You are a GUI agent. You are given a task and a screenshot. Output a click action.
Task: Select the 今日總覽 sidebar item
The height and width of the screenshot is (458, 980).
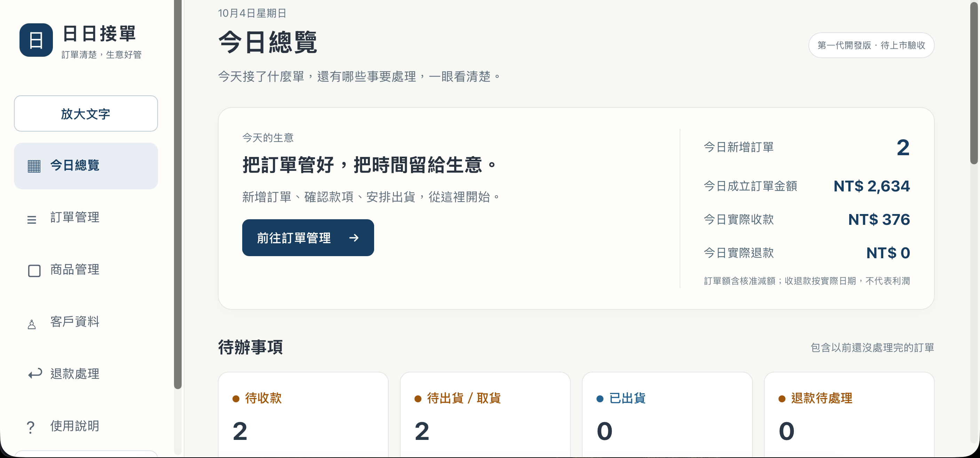86,166
